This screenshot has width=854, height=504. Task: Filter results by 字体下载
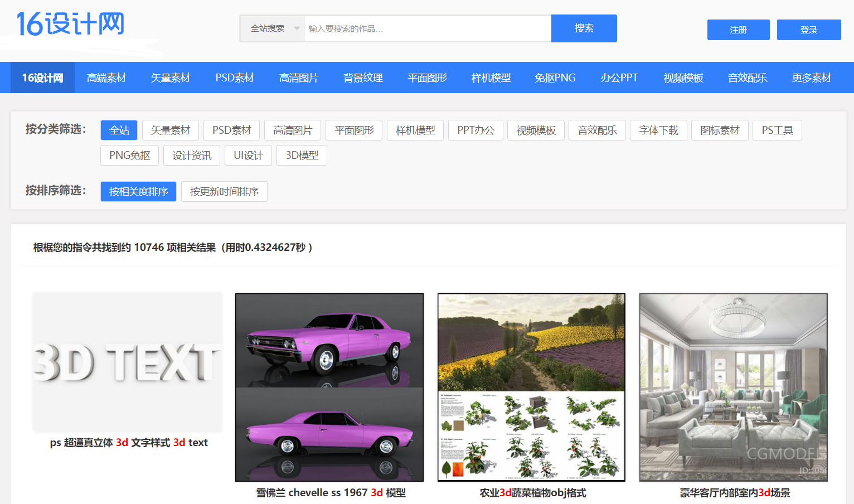[658, 130]
